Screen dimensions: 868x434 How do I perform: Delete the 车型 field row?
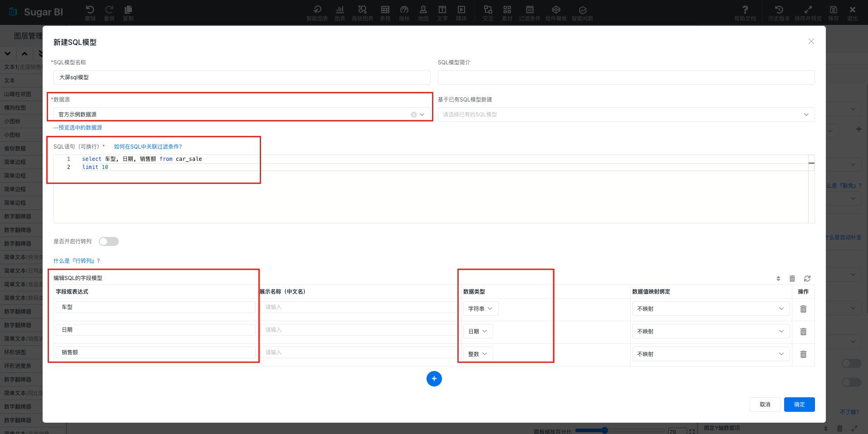point(803,309)
